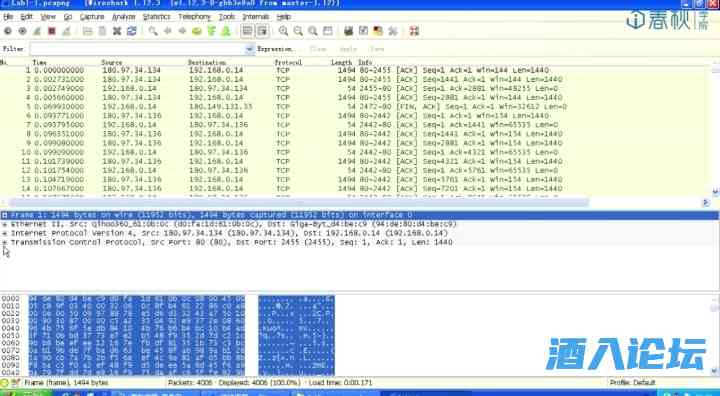The image size is (720, 396).
Task: Edit capture filters toolbar icon
Action: point(349,31)
